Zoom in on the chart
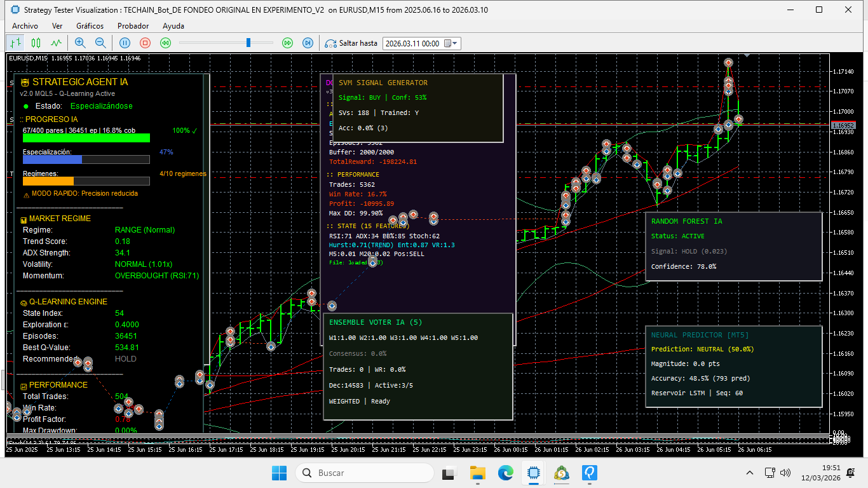868x488 pixels. (x=80, y=43)
